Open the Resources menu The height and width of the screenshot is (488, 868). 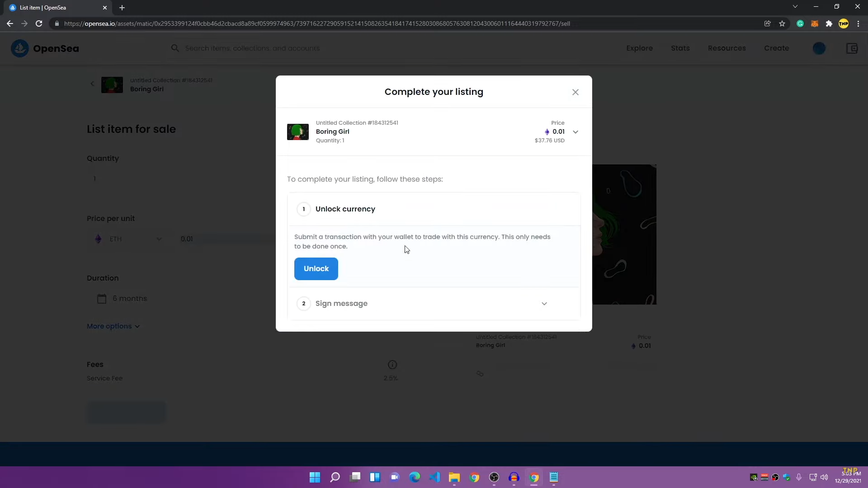tap(726, 48)
